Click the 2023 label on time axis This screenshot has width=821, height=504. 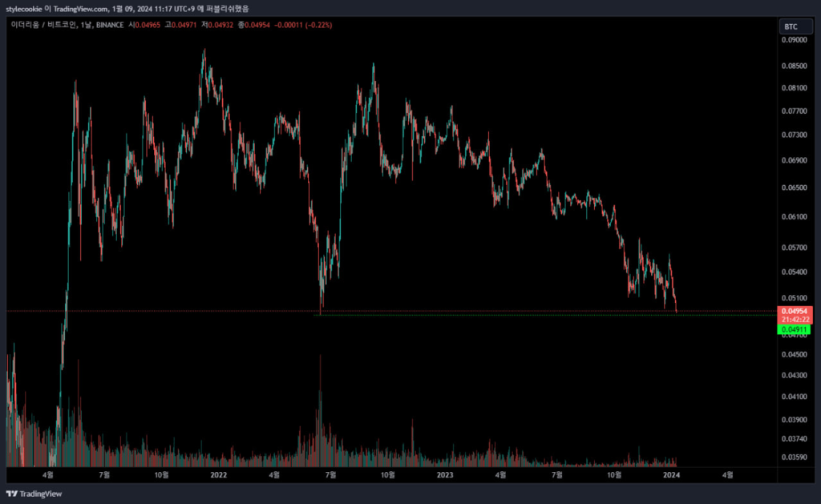click(443, 474)
